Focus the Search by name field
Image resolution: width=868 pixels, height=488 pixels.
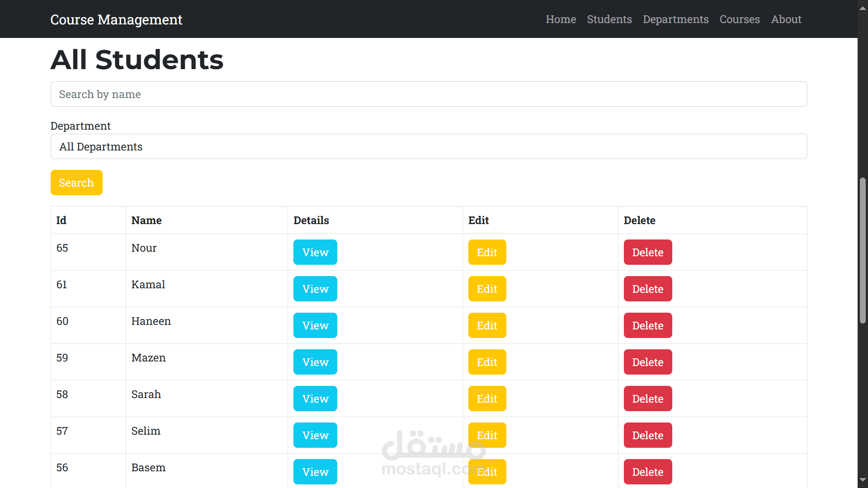428,94
